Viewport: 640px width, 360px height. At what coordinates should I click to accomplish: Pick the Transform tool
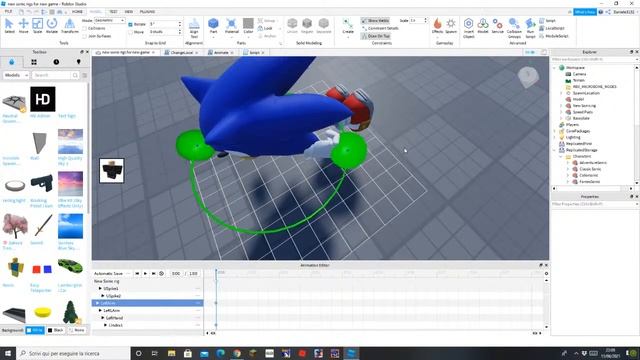pos(70,26)
